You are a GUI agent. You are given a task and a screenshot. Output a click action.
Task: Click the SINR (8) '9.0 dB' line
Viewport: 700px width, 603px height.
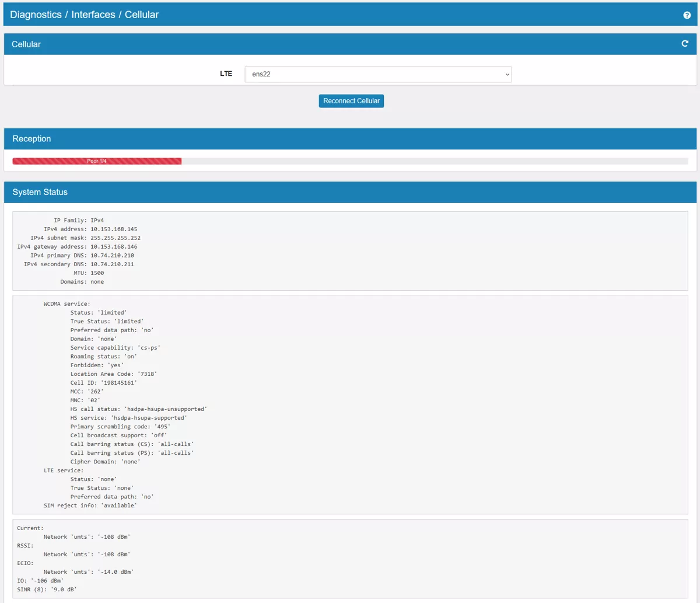[x=47, y=590]
